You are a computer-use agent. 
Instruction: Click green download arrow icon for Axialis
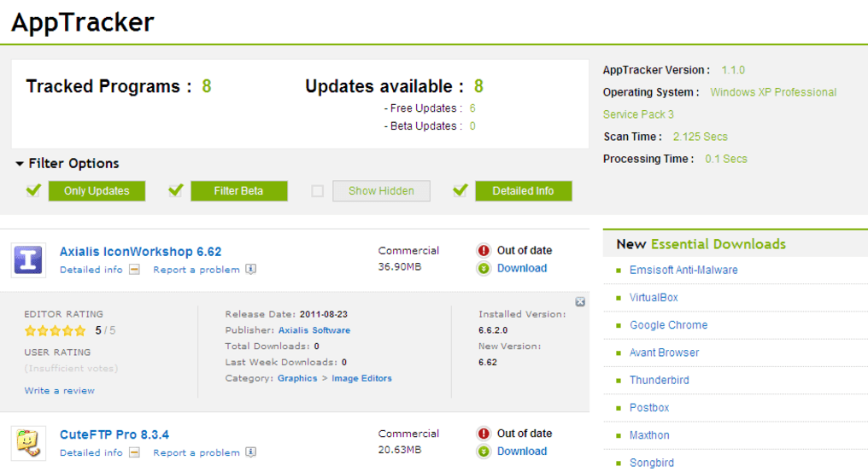pyautogui.click(x=484, y=268)
